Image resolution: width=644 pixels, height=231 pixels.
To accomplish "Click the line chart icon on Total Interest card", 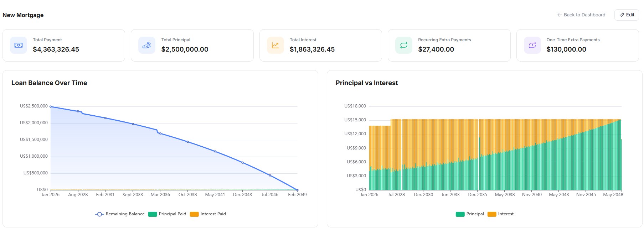I will [275, 45].
